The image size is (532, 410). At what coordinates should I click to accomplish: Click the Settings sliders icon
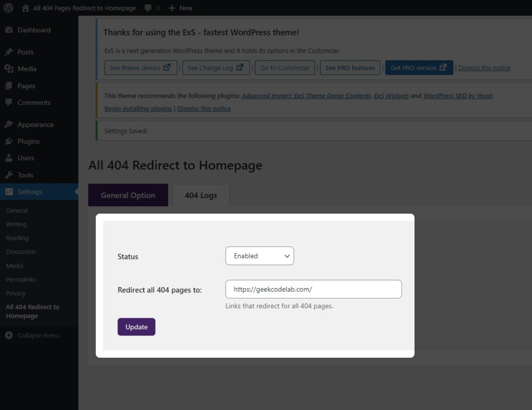tap(9, 192)
